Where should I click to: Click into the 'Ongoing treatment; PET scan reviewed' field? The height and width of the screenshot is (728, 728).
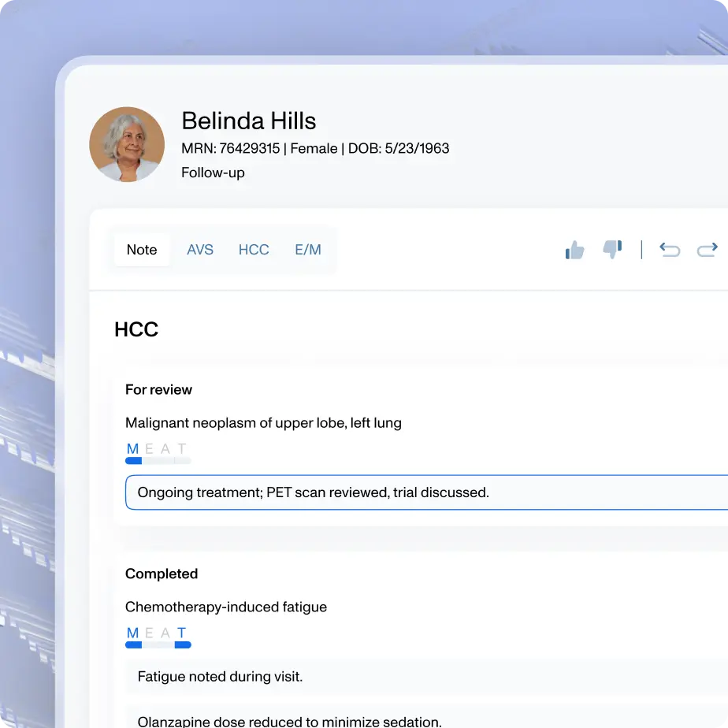coord(427,492)
